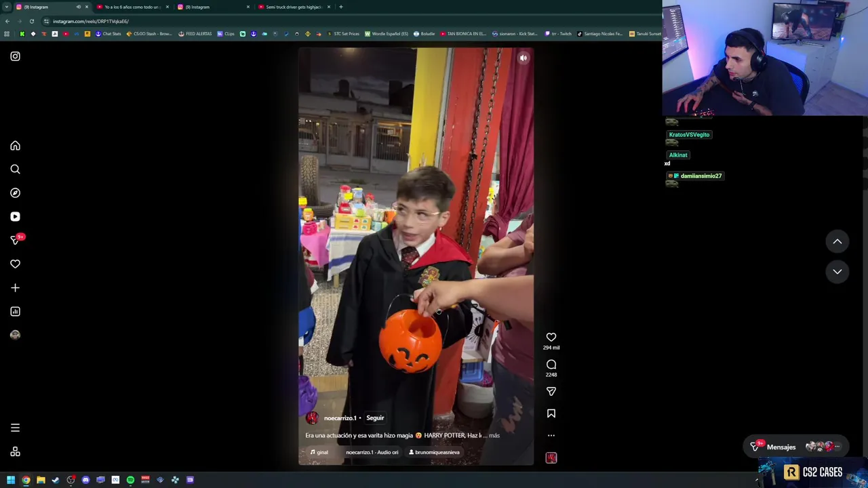The image size is (868, 488).
Task: Open the profile avatar in the sidebar
Action: pos(15,335)
